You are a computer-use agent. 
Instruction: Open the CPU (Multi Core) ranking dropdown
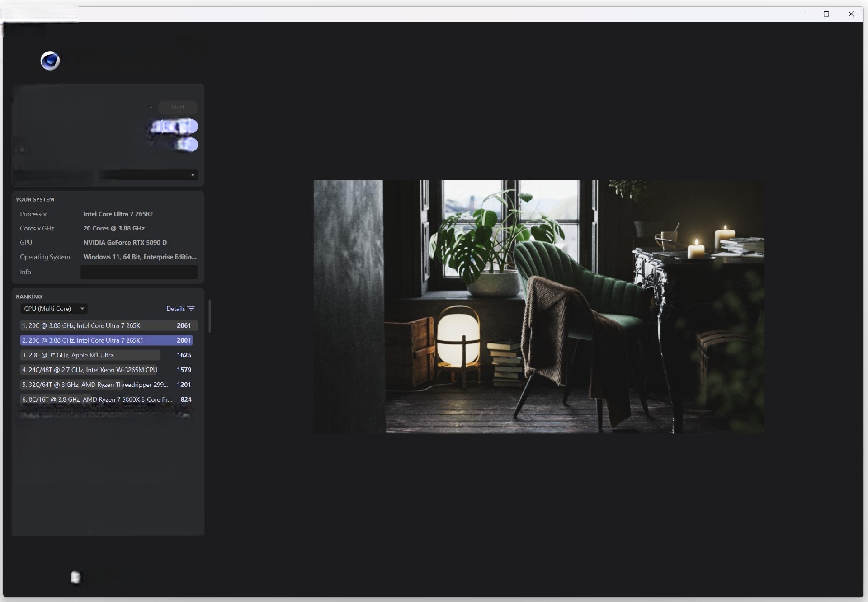54,309
